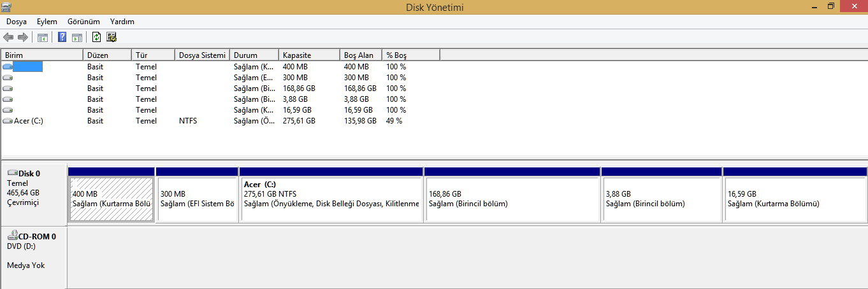Screen dimensions: 868x289
Task: Toggle the Show/Hide Console Tree icon
Action: [x=43, y=38]
